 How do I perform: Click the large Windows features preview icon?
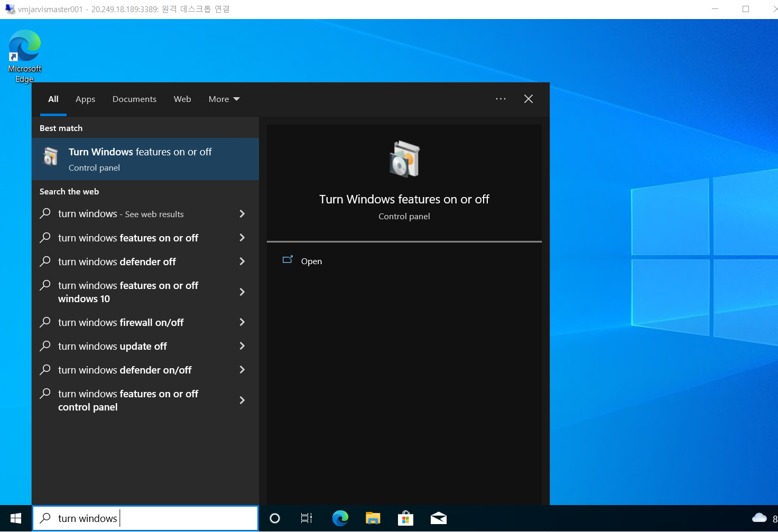tap(404, 158)
